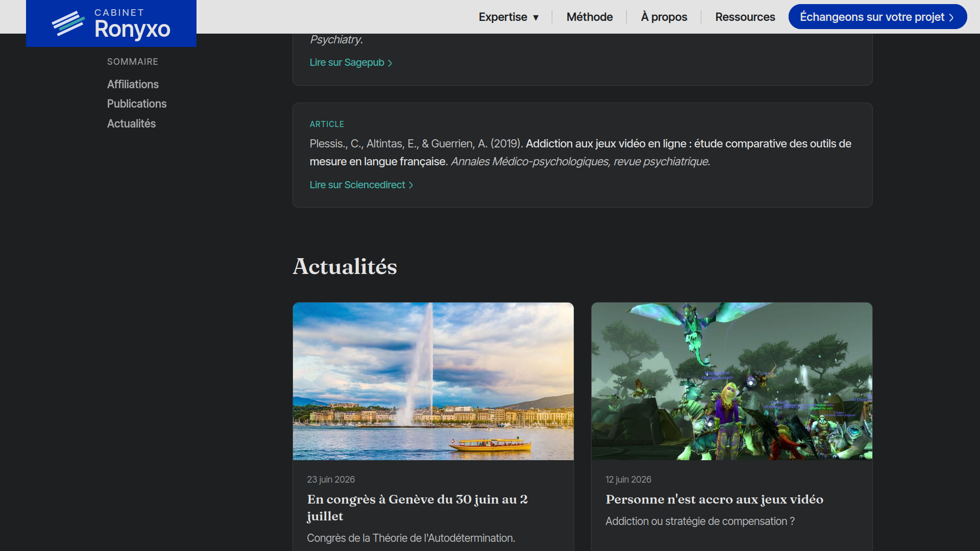Expand the Expertise dropdown menu
The image size is (980, 551).
click(x=508, y=17)
